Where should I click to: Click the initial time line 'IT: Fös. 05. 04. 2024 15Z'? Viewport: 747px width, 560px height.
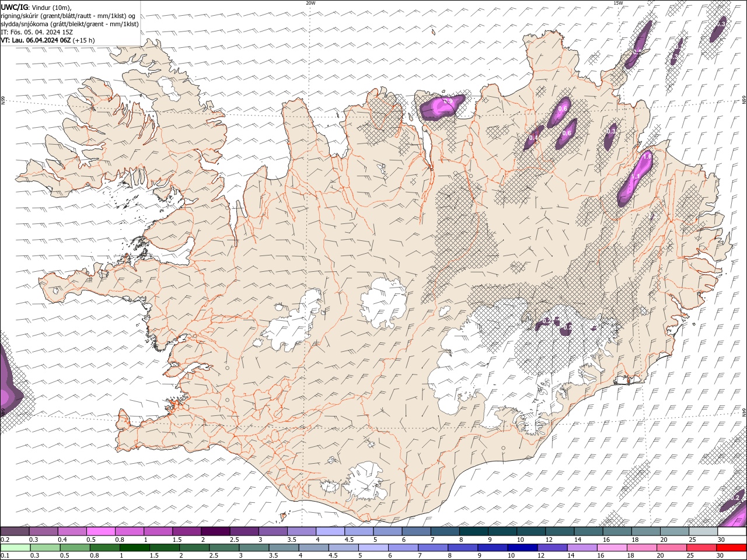click(36, 32)
